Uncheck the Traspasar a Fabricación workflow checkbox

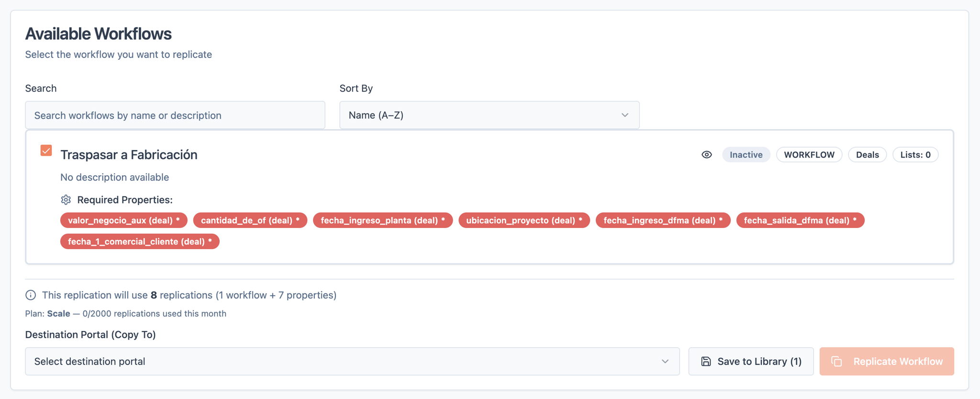click(x=46, y=150)
